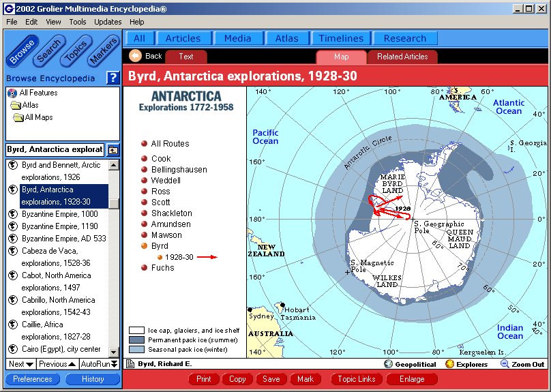Open the Atlas folder icon
This screenshot has width=551, height=392.
coord(16,105)
